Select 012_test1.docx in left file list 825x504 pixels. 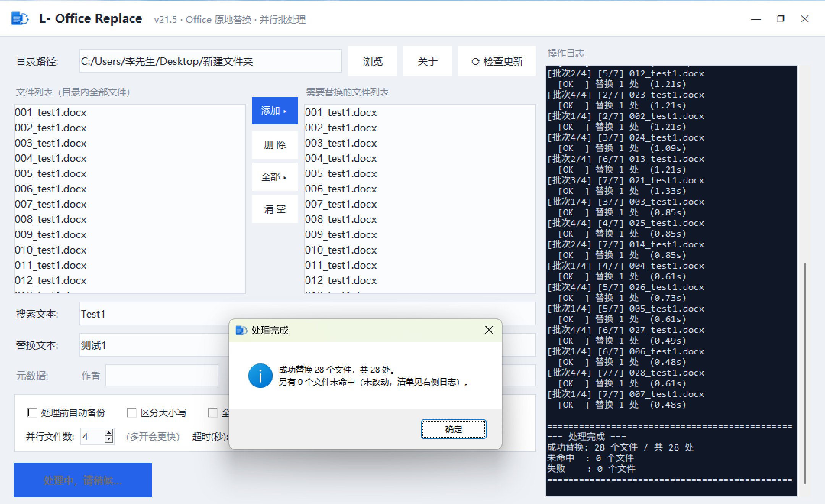click(x=129, y=281)
